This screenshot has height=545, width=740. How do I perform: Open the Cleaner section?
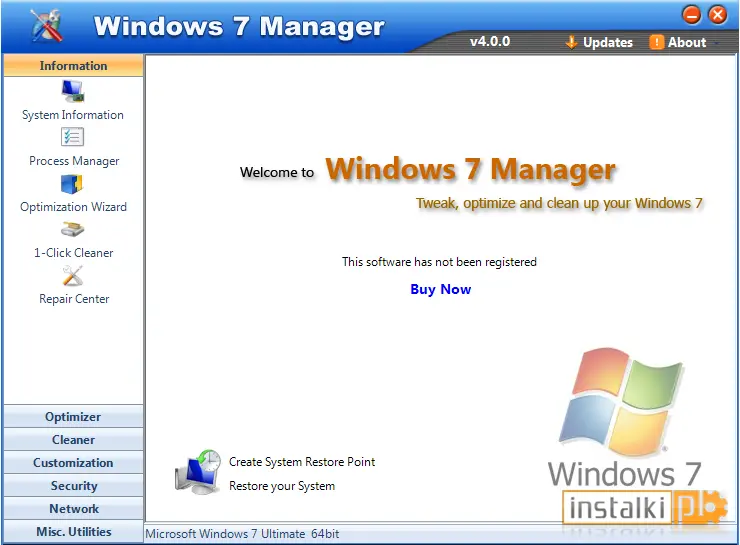[x=73, y=440]
